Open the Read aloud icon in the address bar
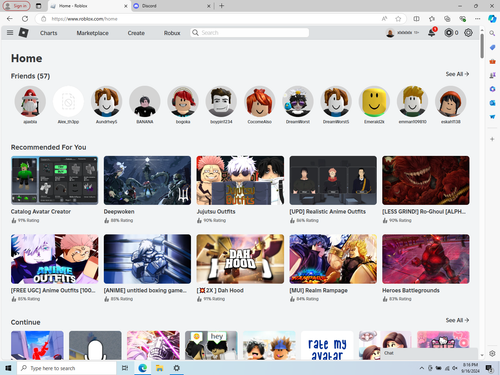Viewport: 500px width, 375px height. point(384,19)
